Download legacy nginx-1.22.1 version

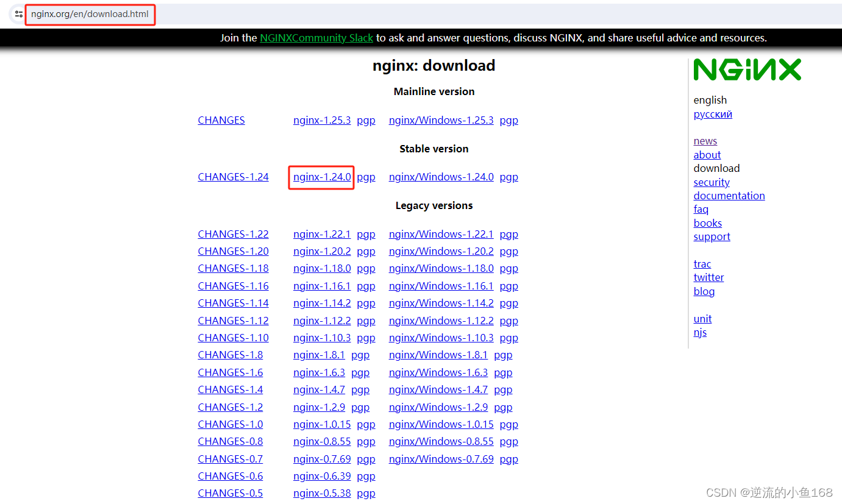pyautogui.click(x=322, y=234)
